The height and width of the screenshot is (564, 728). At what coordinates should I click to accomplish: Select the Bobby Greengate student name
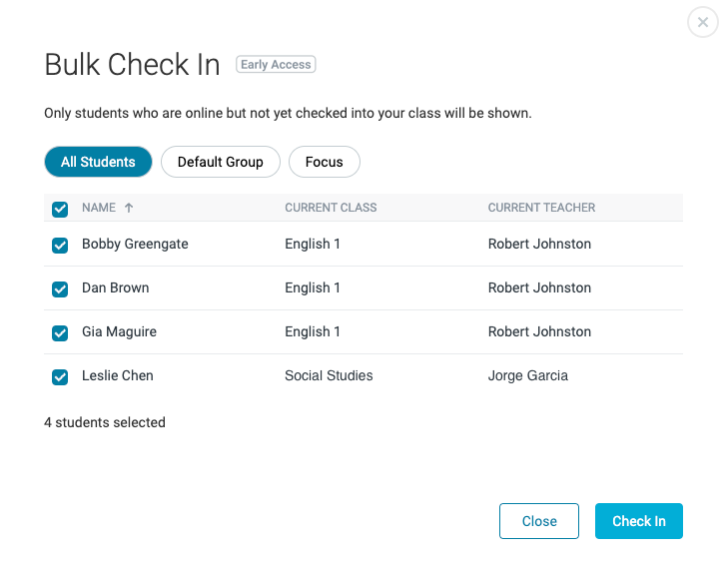point(135,244)
